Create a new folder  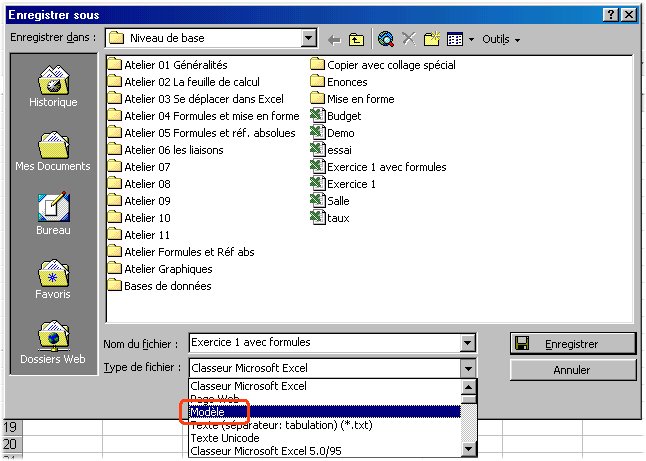[431, 39]
